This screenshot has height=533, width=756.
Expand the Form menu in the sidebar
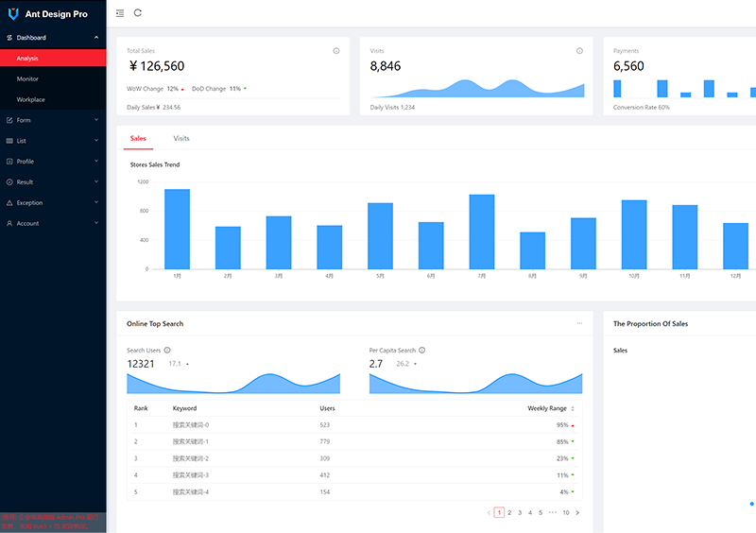click(x=53, y=120)
